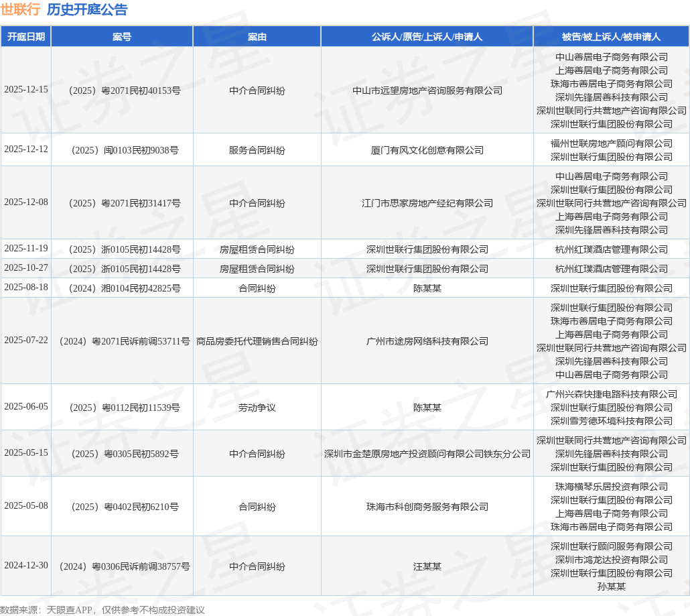Click the 世联行 title text
690x616 pixels.
pos(21,9)
